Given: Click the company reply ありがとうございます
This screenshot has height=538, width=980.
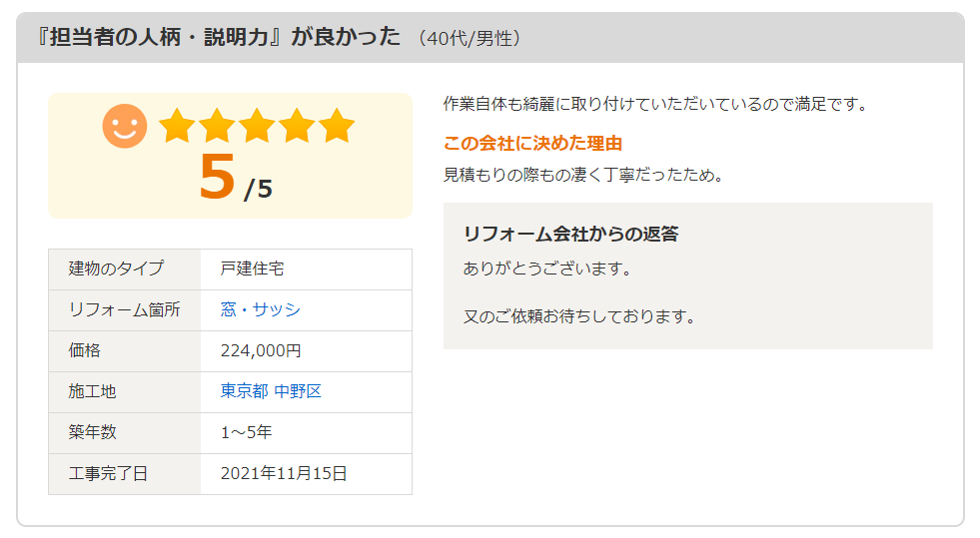Looking at the screenshot, I should point(548,269).
